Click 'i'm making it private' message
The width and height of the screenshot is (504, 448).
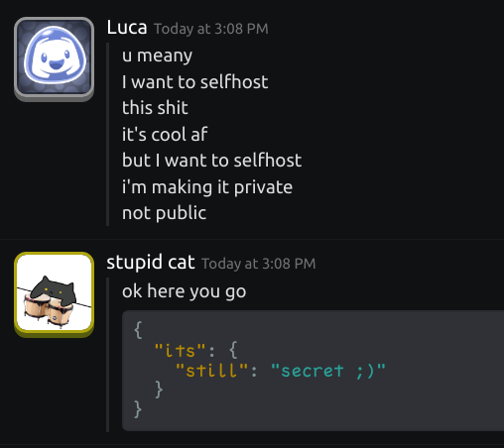pos(207,187)
